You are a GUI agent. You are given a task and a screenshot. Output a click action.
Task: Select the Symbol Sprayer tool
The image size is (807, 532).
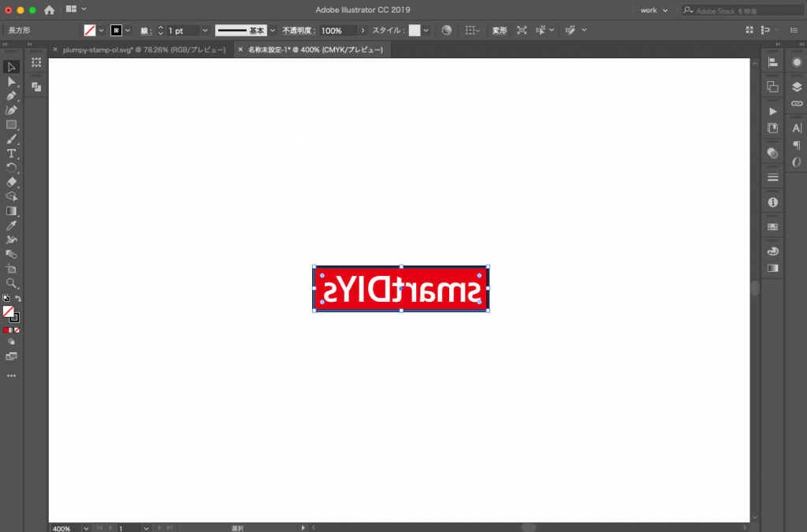coord(11,240)
